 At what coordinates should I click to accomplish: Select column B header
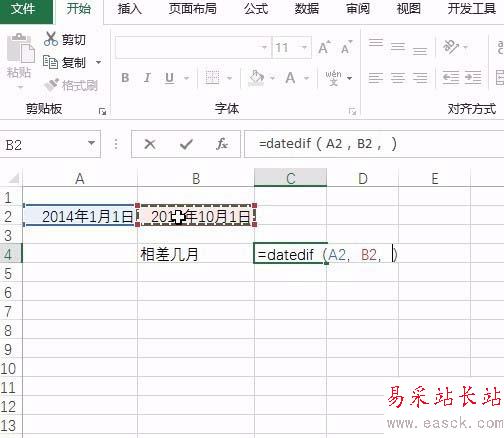coord(196,179)
